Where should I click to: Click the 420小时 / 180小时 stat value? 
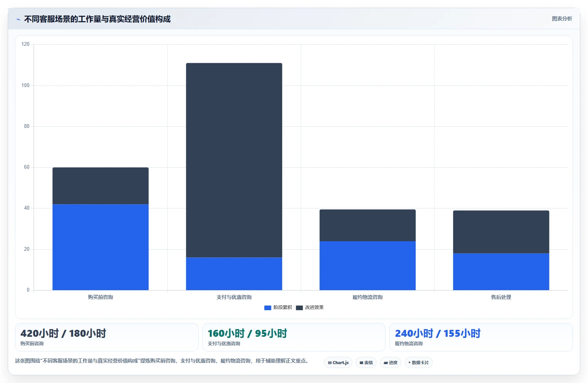(x=63, y=333)
